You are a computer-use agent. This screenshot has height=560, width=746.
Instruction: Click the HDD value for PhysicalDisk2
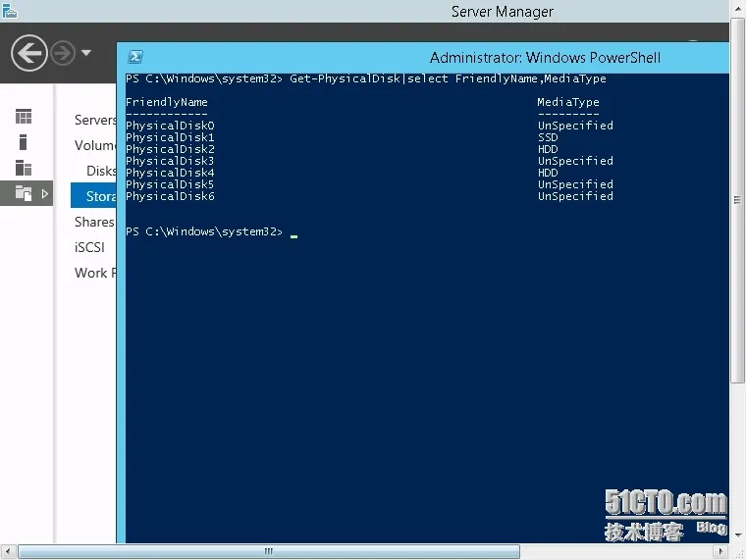(x=548, y=149)
